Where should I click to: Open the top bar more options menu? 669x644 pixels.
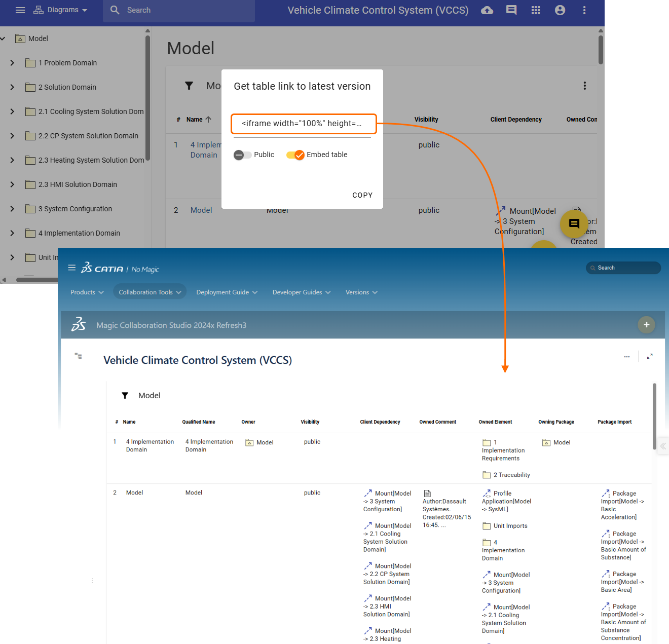tap(584, 10)
